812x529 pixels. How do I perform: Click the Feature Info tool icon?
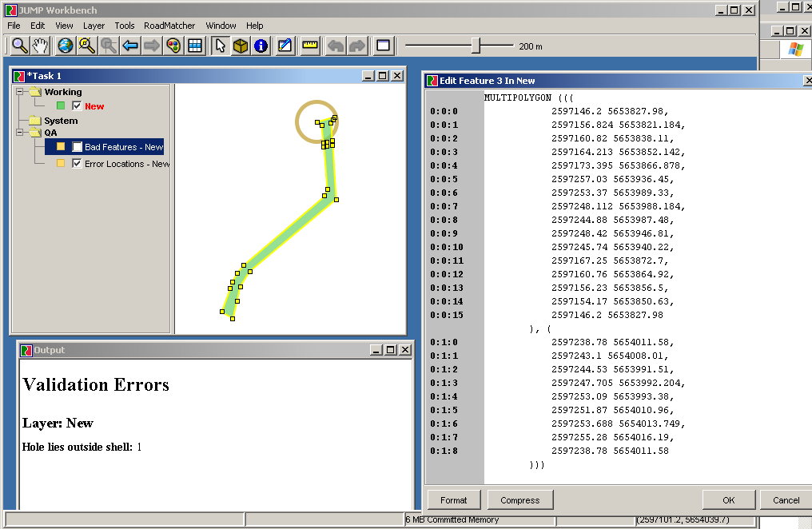coord(261,46)
